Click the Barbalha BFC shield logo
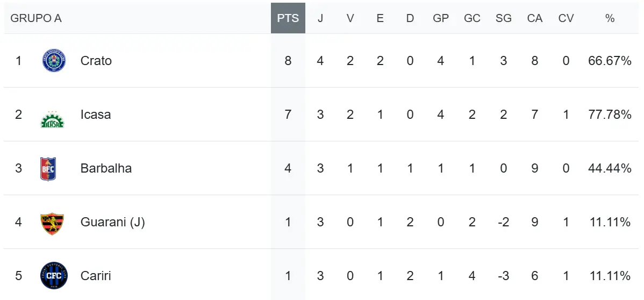This screenshot has width=644, height=300. tap(48, 168)
